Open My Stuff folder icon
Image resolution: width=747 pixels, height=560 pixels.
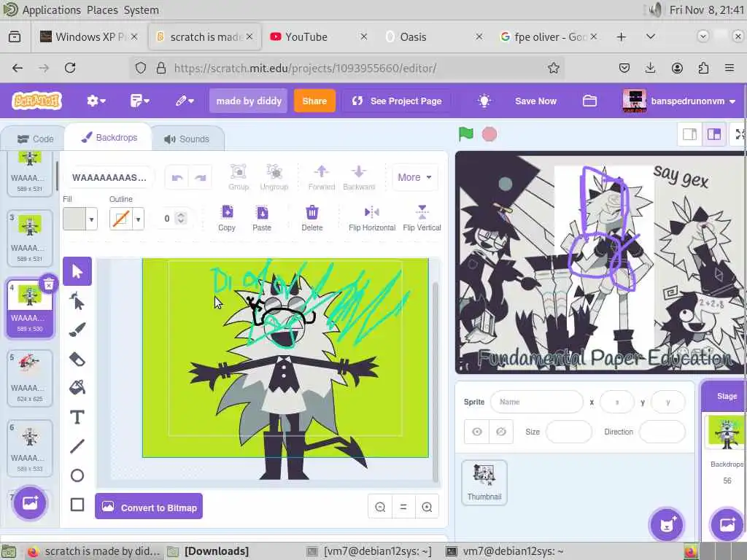(x=589, y=101)
